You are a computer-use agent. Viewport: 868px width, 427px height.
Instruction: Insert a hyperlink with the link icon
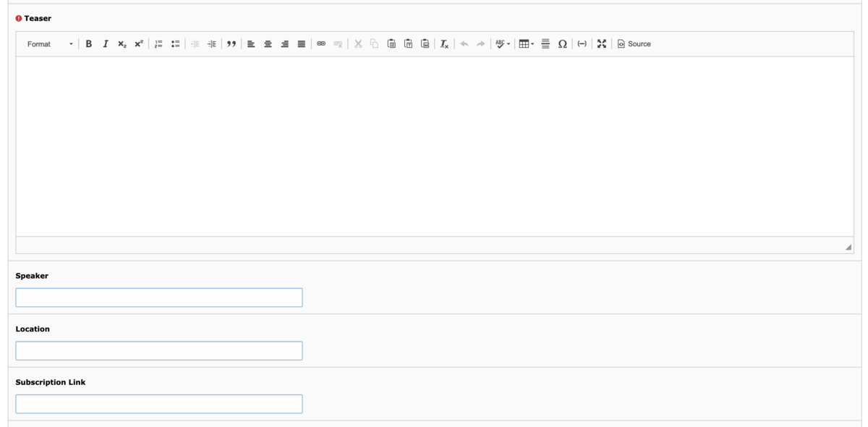click(321, 44)
